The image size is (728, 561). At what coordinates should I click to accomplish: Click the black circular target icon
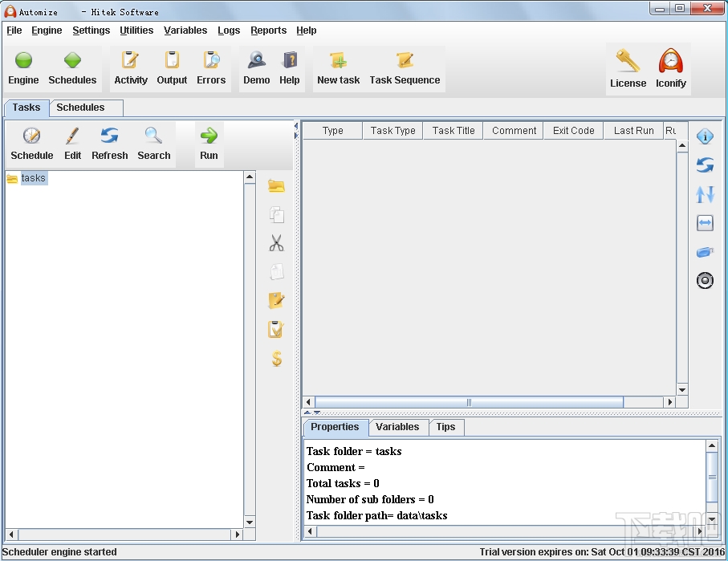[x=705, y=281]
